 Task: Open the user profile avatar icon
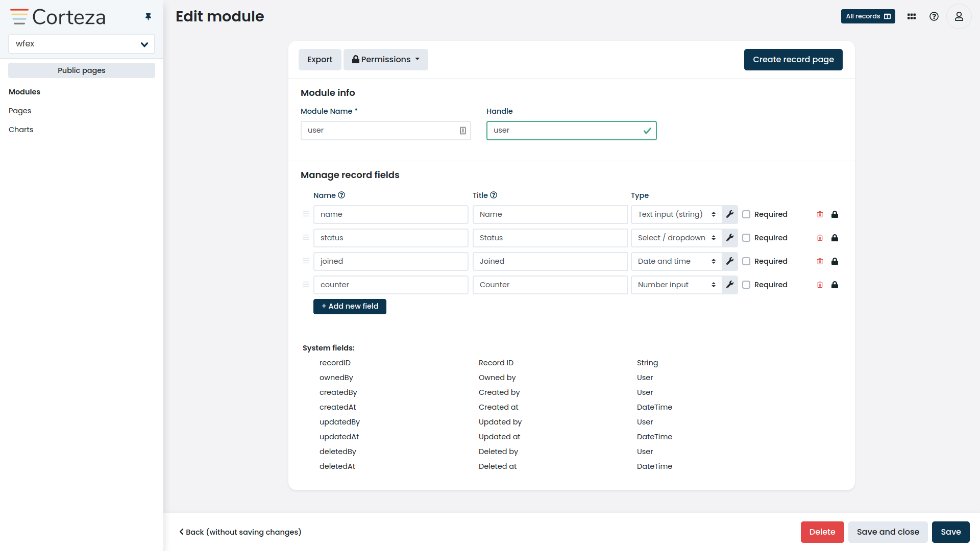[959, 16]
